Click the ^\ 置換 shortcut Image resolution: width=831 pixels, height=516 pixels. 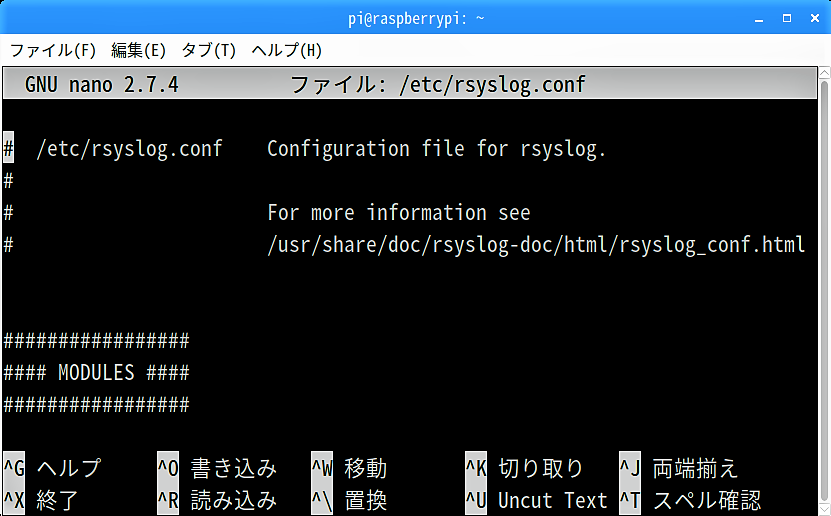350,501
